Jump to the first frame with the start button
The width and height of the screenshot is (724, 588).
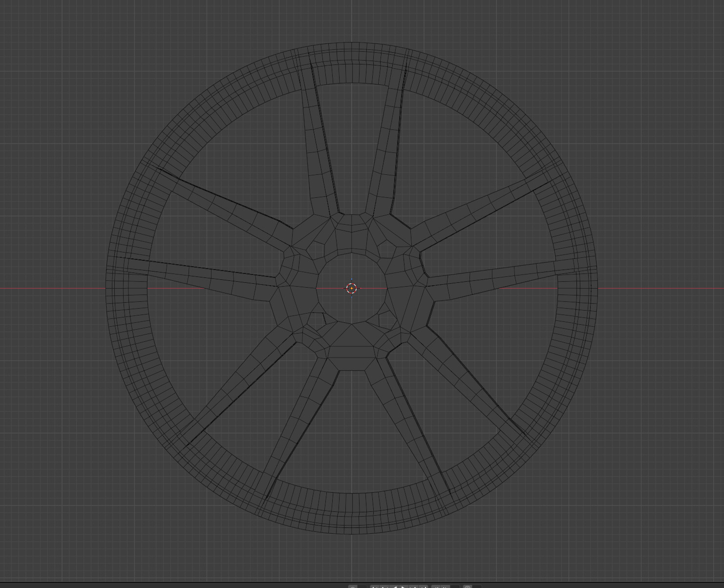(x=375, y=587)
